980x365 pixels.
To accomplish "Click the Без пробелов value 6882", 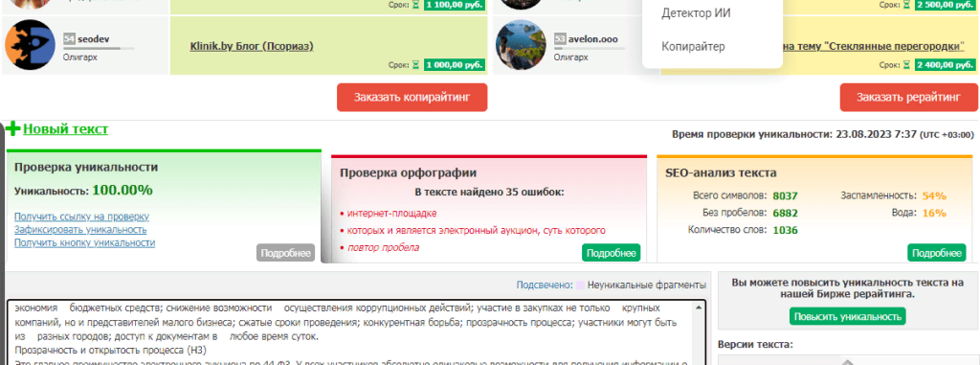I will click(785, 213).
